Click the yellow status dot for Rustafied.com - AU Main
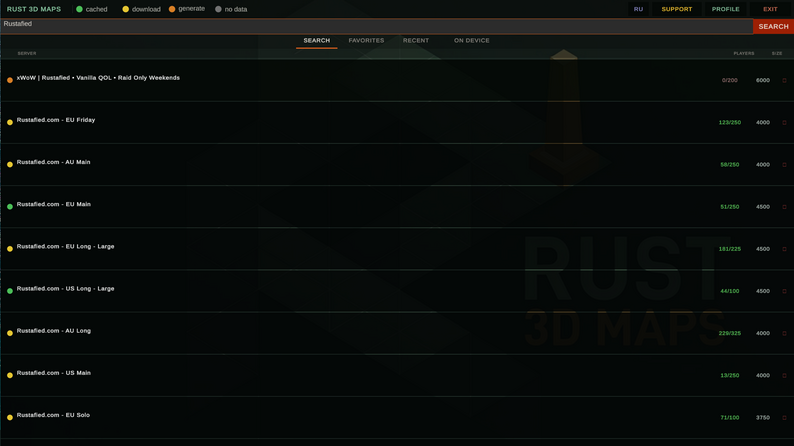Image resolution: width=794 pixels, height=446 pixels. click(10, 164)
